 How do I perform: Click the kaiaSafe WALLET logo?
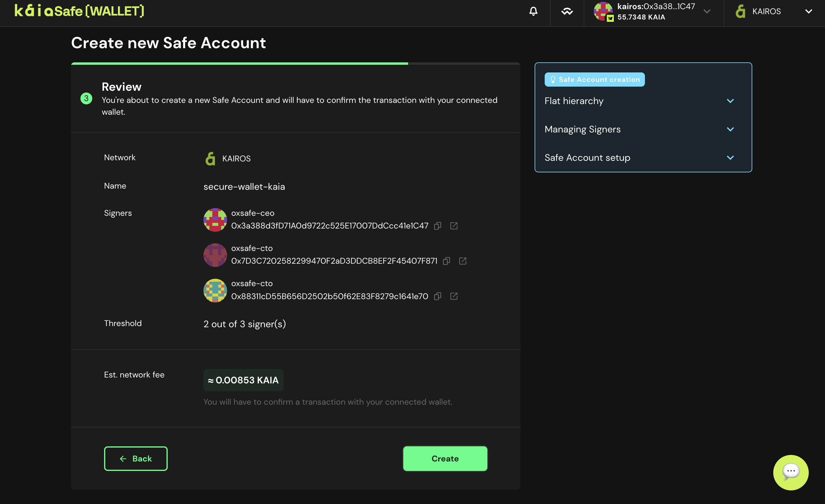(x=79, y=11)
